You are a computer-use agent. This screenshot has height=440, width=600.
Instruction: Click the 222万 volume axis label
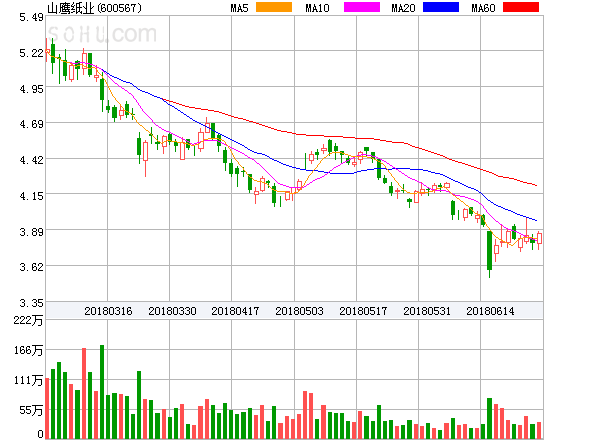coord(29,321)
